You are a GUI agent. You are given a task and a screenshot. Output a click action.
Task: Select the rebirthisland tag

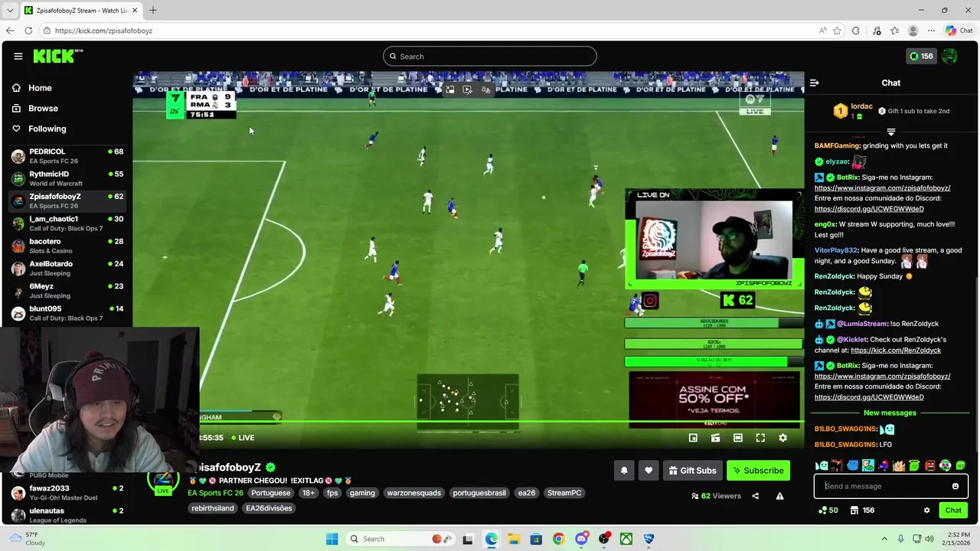coord(213,508)
